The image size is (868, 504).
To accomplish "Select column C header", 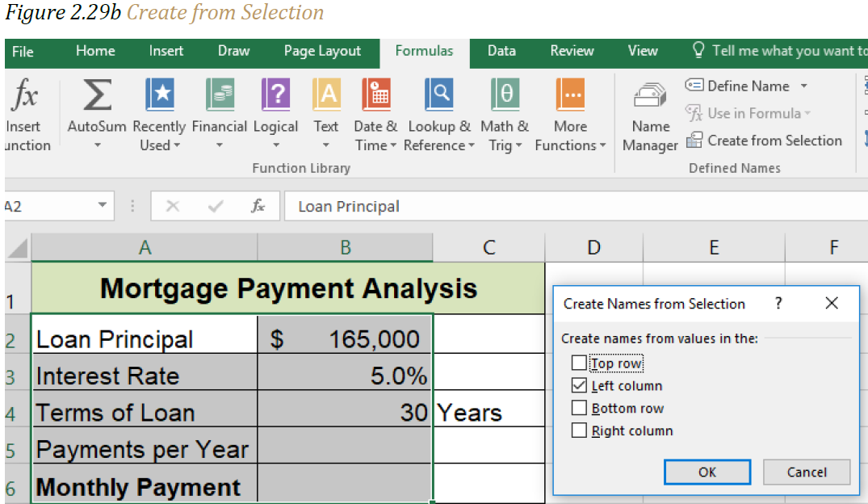I will (489, 247).
